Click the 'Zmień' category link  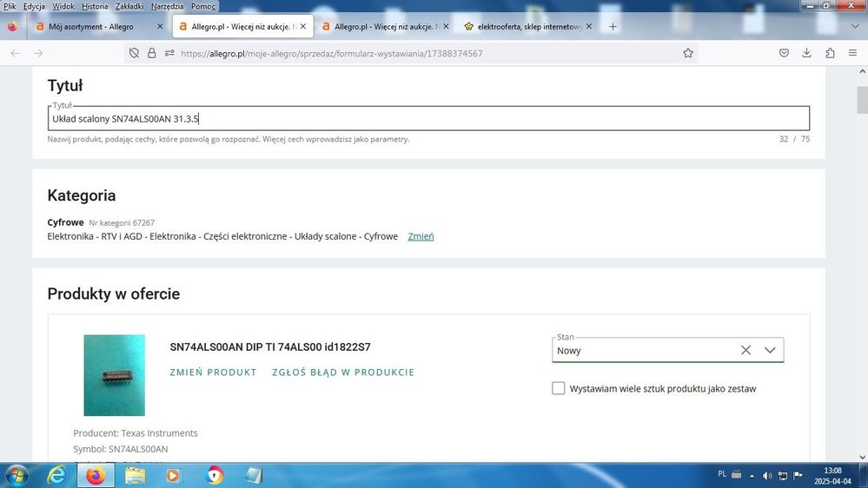(x=421, y=236)
